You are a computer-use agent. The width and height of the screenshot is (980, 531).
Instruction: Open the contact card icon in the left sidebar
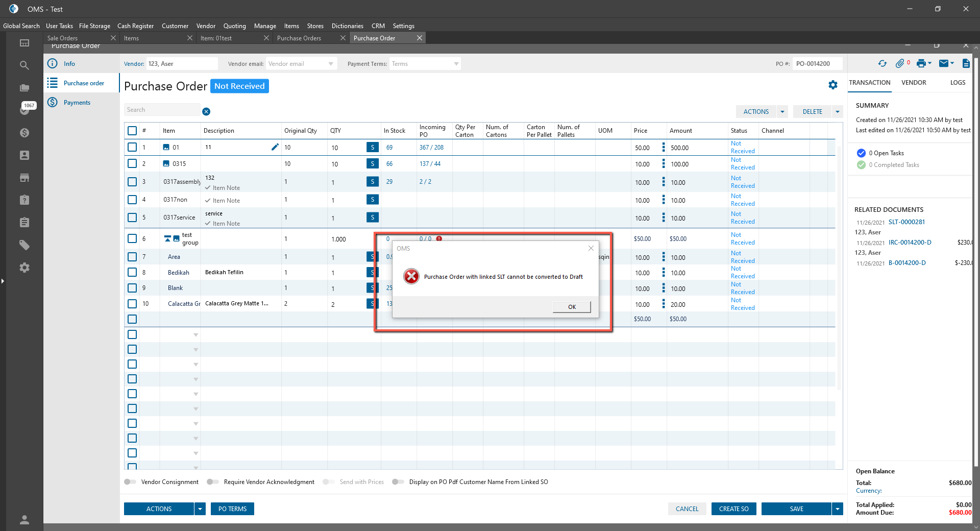pos(24,155)
